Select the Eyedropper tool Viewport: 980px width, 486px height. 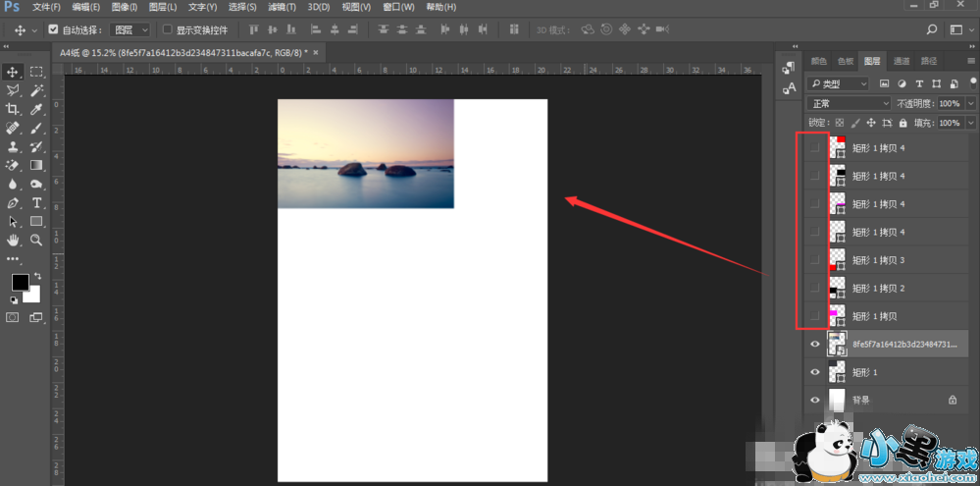pos(36,109)
